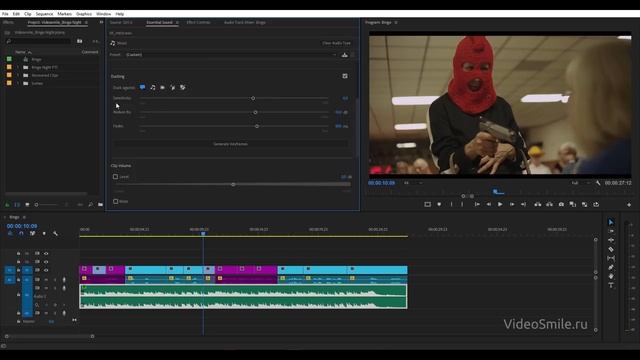Go to In point in Program monitor
The image size is (640, 360).
click(477, 204)
